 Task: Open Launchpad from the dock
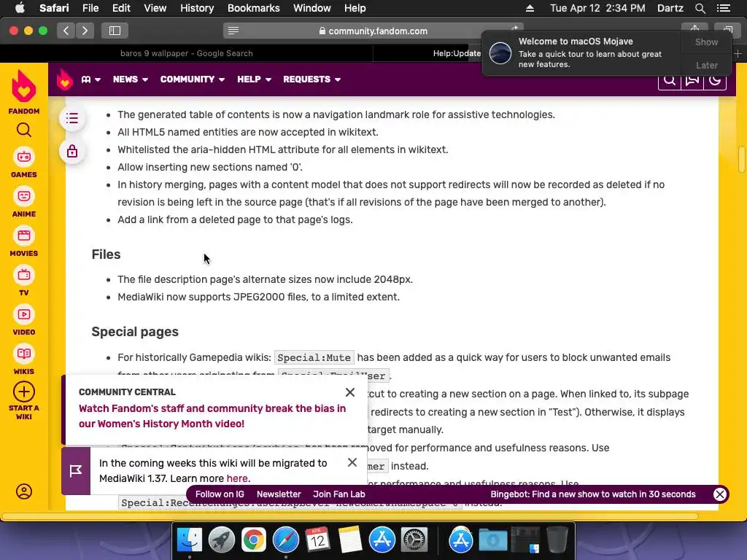point(222,540)
